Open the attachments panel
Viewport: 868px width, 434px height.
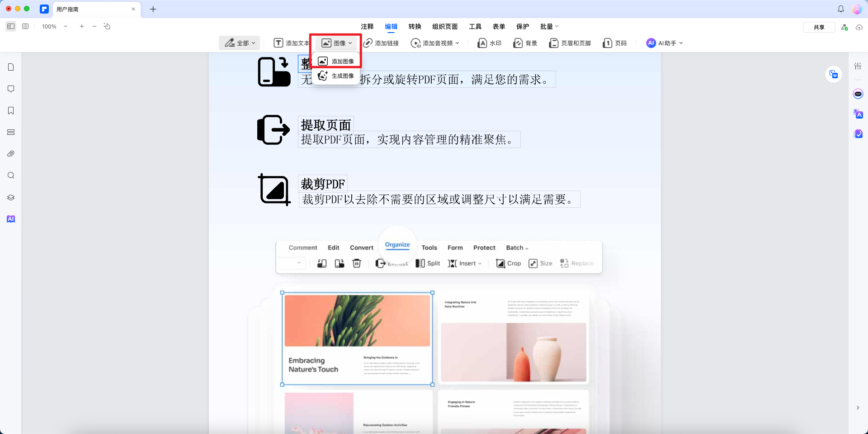(x=10, y=154)
